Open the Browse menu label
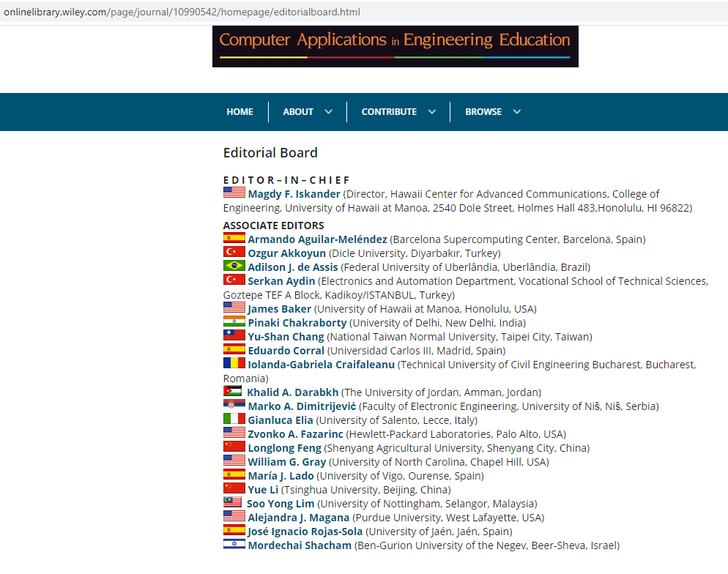This screenshot has width=728, height=574. pyautogui.click(x=483, y=112)
